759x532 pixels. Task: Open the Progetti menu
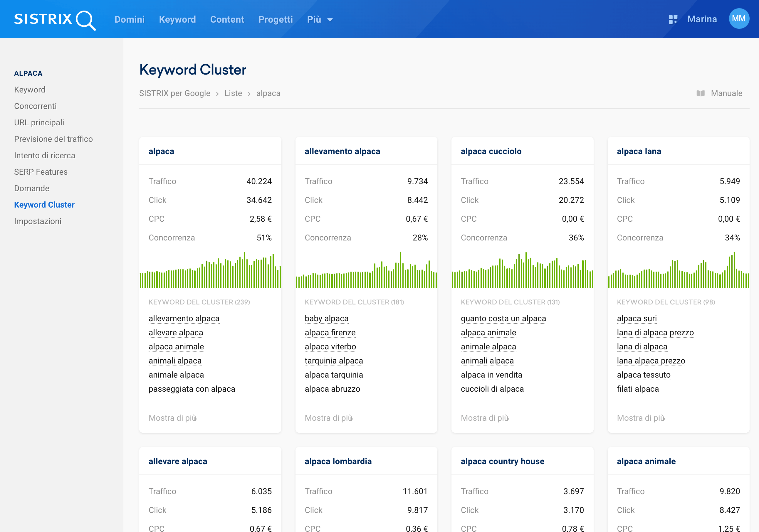click(275, 19)
